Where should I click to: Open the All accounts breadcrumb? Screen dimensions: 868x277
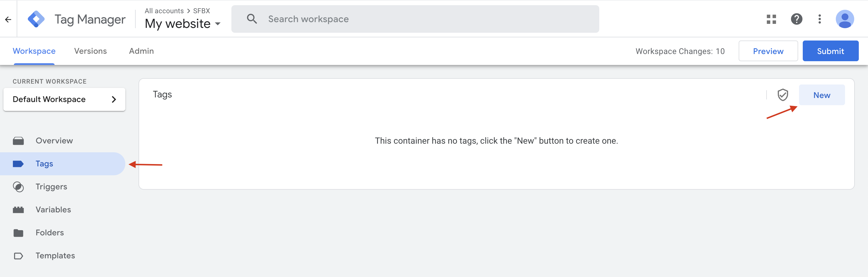164,10
